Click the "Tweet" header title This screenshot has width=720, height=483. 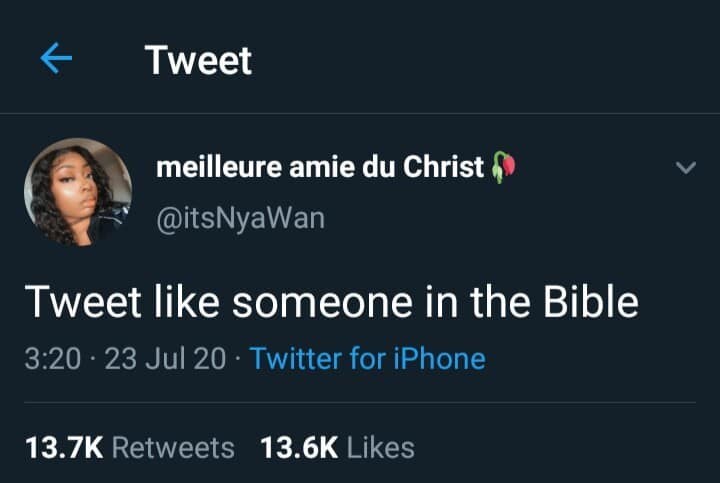[198, 60]
